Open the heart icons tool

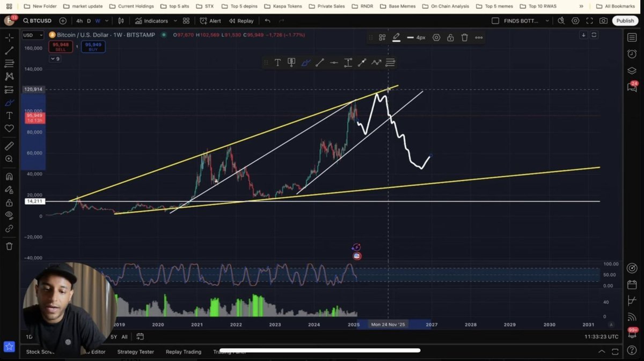(9, 128)
